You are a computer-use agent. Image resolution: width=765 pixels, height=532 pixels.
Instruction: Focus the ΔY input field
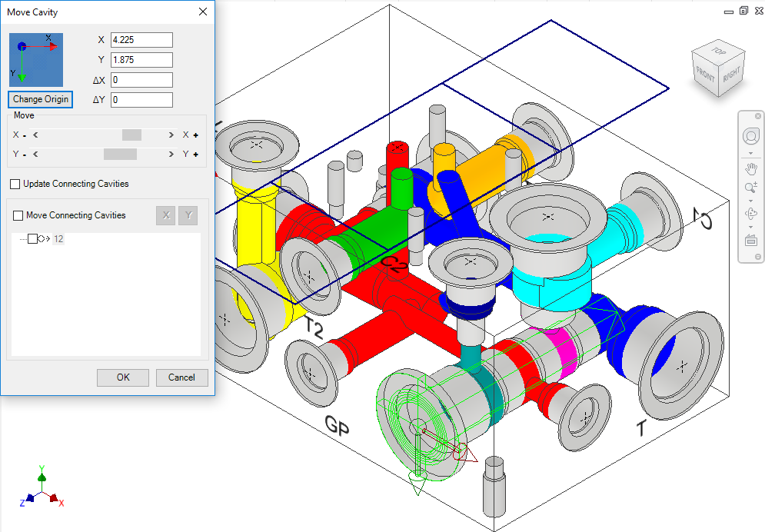[x=141, y=100]
